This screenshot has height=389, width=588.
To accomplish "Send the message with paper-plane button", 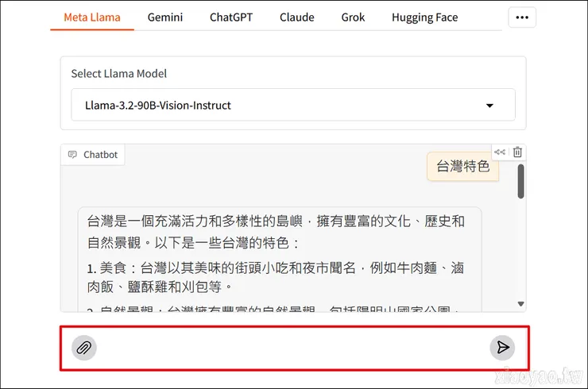I will pos(502,348).
